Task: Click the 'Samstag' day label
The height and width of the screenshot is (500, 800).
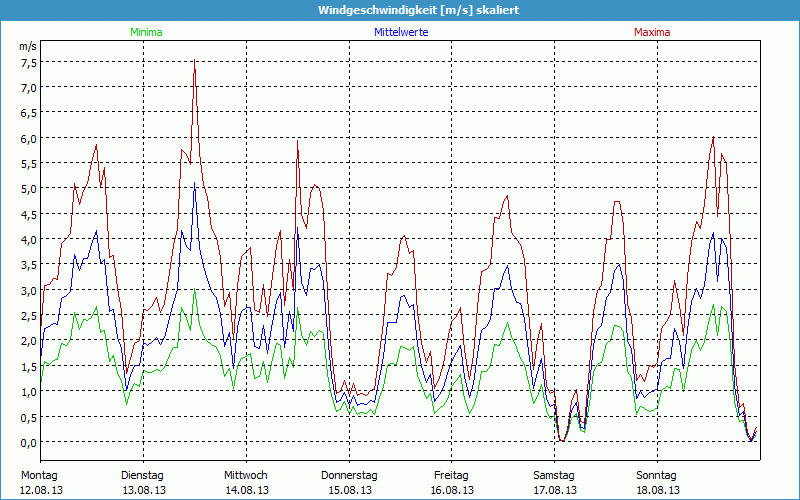Action: coord(554,476)
